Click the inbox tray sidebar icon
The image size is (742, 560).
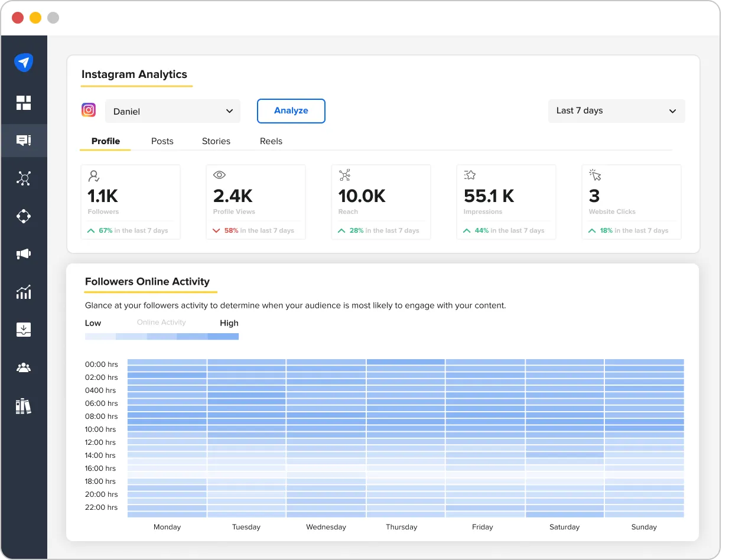24,330
